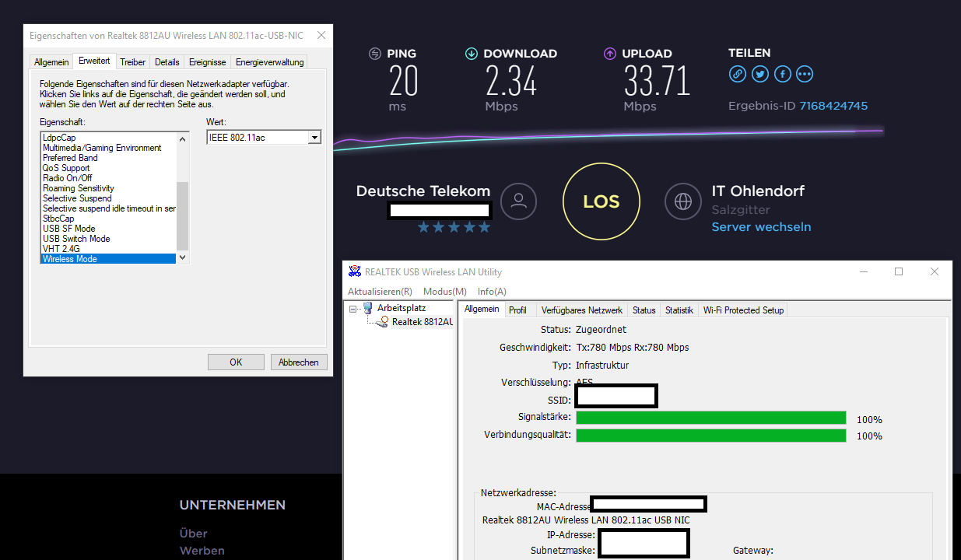Click the REALTEK utility title bar icon
This screenshot has width=961, height=560.
(x=355, y=271)
